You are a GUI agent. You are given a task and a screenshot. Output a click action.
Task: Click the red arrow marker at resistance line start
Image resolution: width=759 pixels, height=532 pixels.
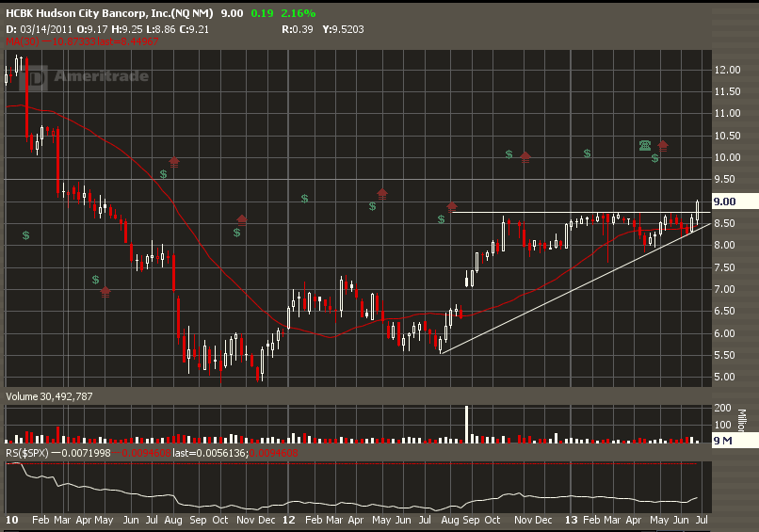click(452, 207)
